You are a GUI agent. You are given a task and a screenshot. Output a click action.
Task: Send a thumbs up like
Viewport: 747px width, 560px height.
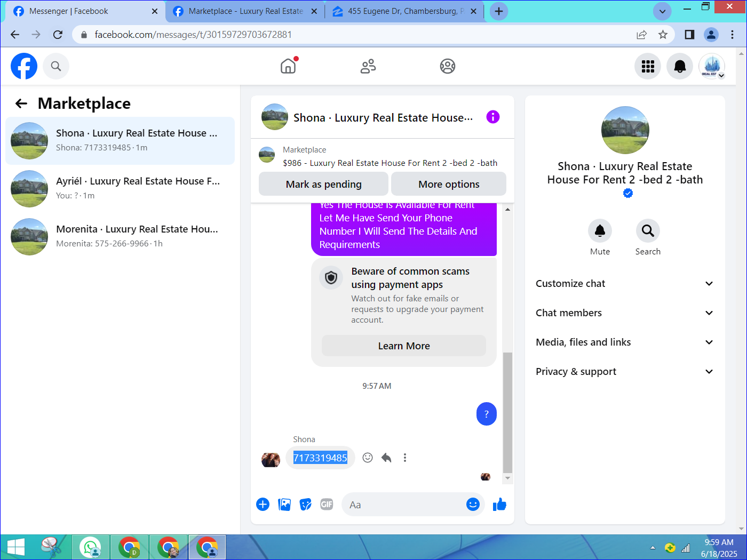(499, 505)
